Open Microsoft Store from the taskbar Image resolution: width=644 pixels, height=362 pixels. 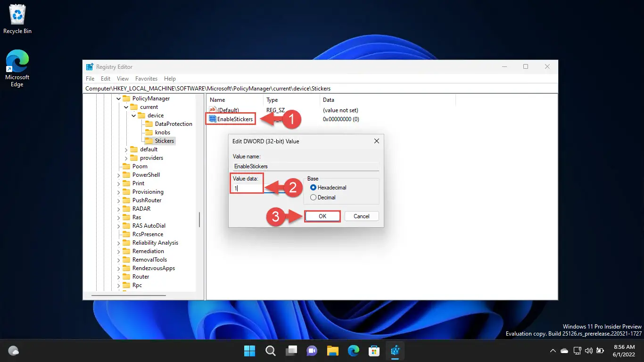click(374, 351)
